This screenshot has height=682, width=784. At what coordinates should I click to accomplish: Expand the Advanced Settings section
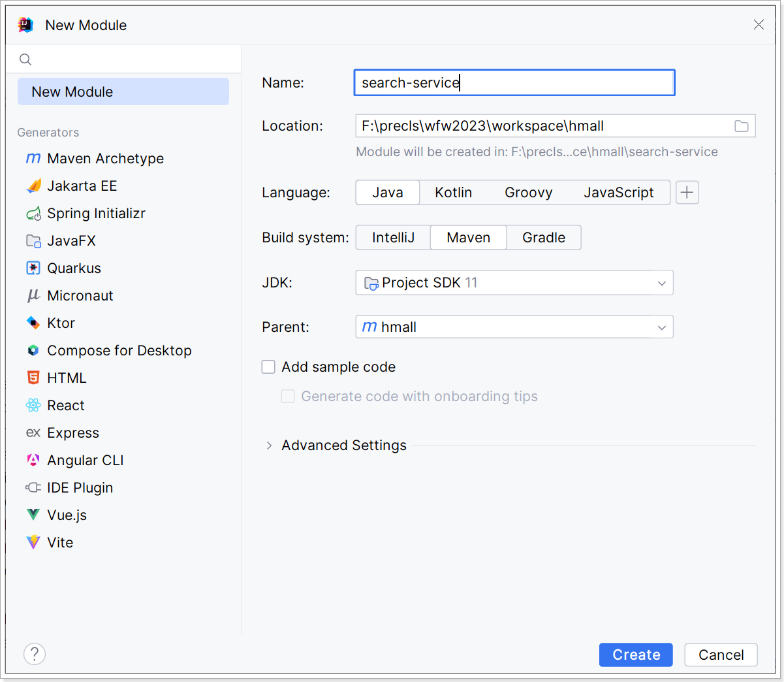pos(269,446)
